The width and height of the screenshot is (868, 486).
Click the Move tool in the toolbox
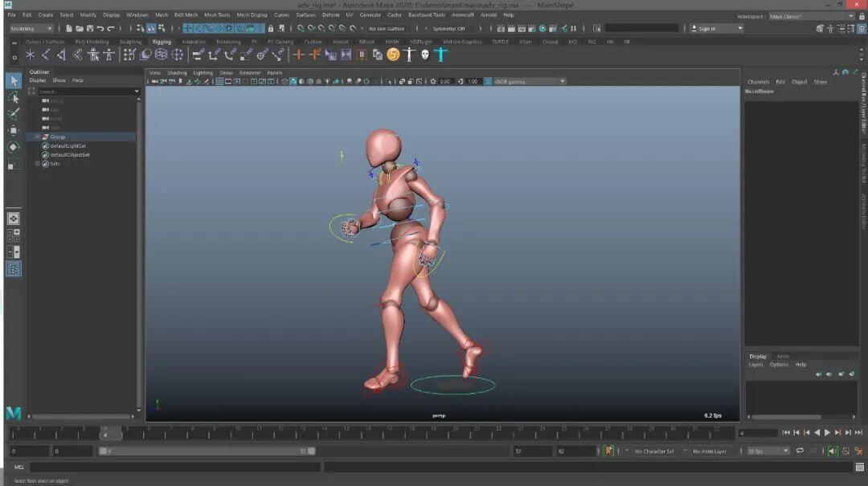pyautogui.click(x=13, y=130)
